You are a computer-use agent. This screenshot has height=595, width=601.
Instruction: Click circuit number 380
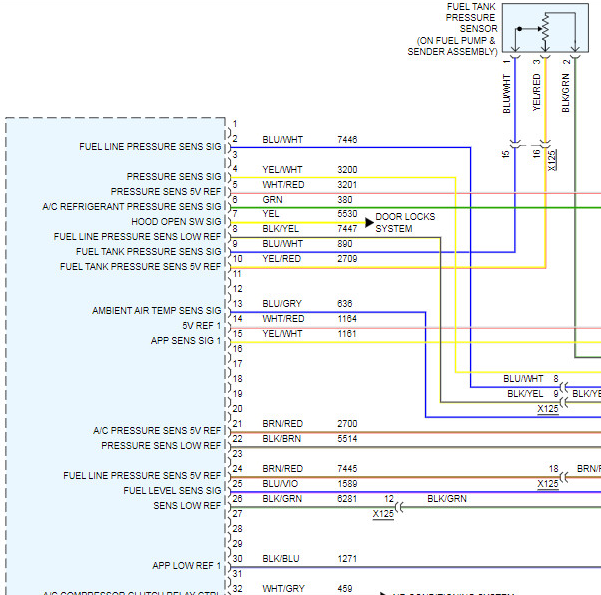345,199
